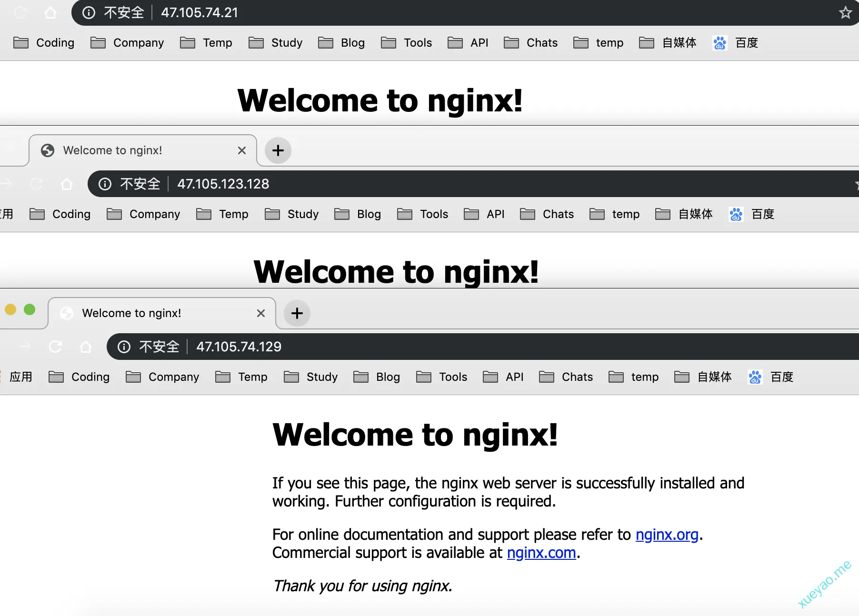
Task: Open Tools bookmark folder in 47.105.74.21 window
Action: click(x=407, y=43)
